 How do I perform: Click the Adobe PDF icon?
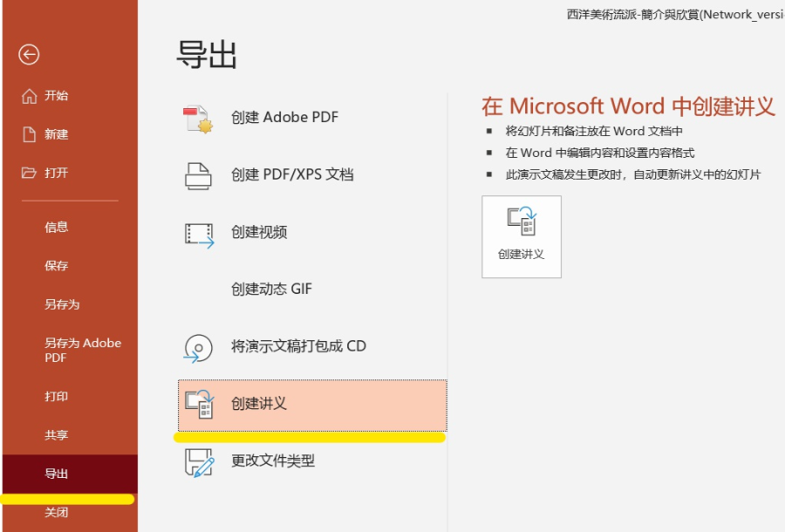[198, 119]
